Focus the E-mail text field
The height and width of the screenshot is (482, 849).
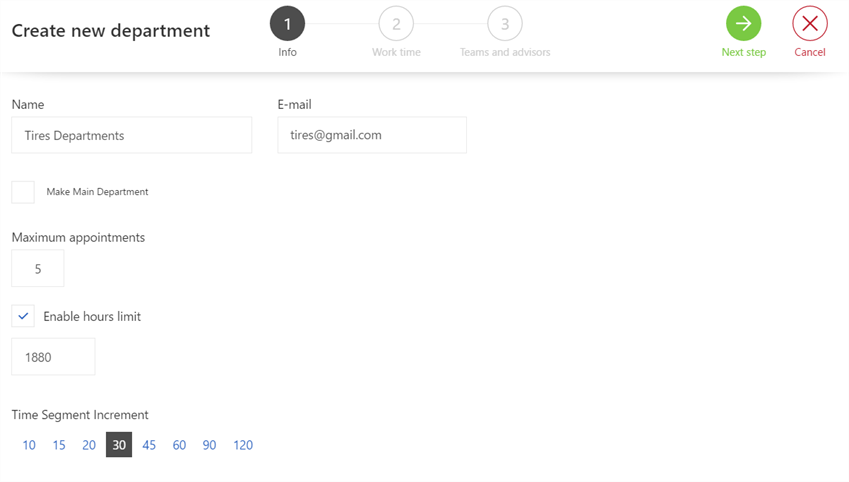pyautogui.click(x=371, y=135)
